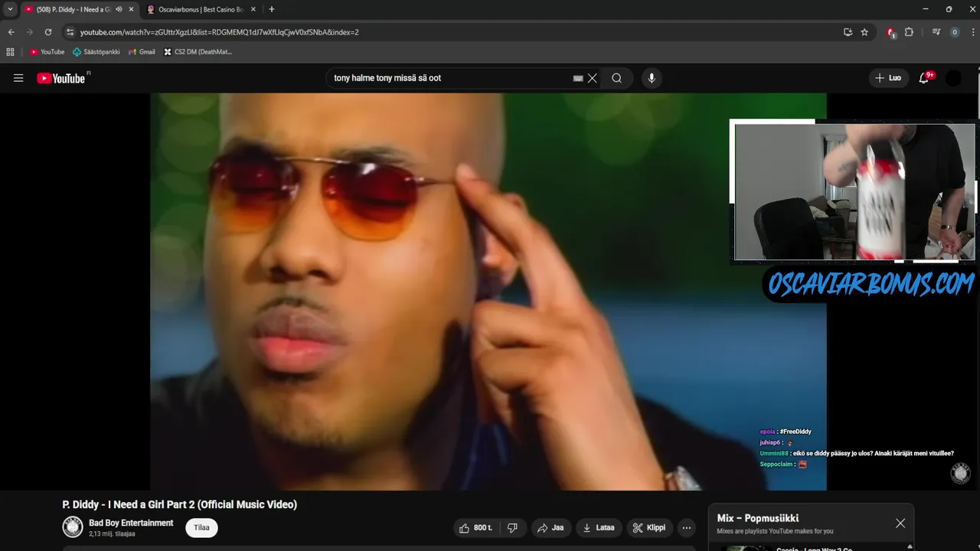Open the Luo create menu
Screen dimensions: 980x551
[888, 78]
